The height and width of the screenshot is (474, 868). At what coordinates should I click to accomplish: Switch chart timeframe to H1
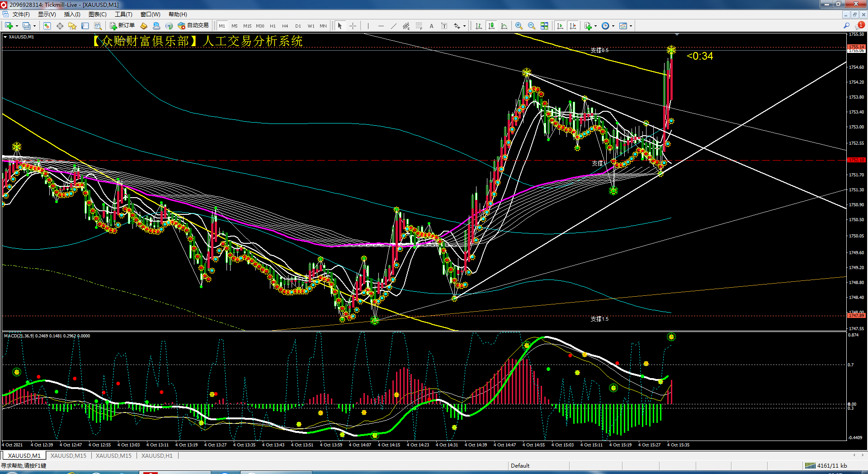click(273, 26)
